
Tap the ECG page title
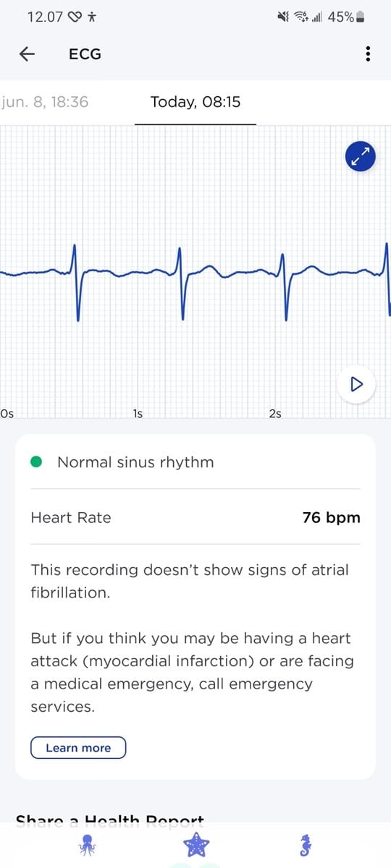pos(85,54)
